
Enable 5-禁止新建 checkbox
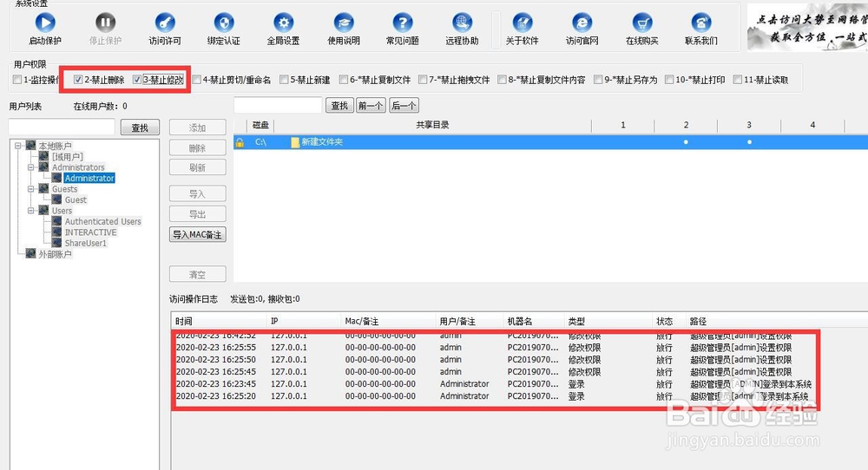pyautogui.click(x=284, y=80)
